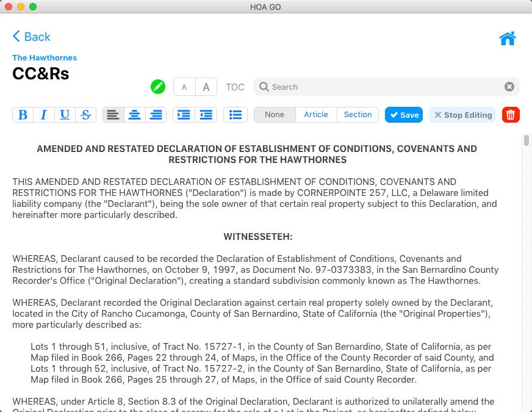
Task: Go to home via house icon
Action: 508,38
